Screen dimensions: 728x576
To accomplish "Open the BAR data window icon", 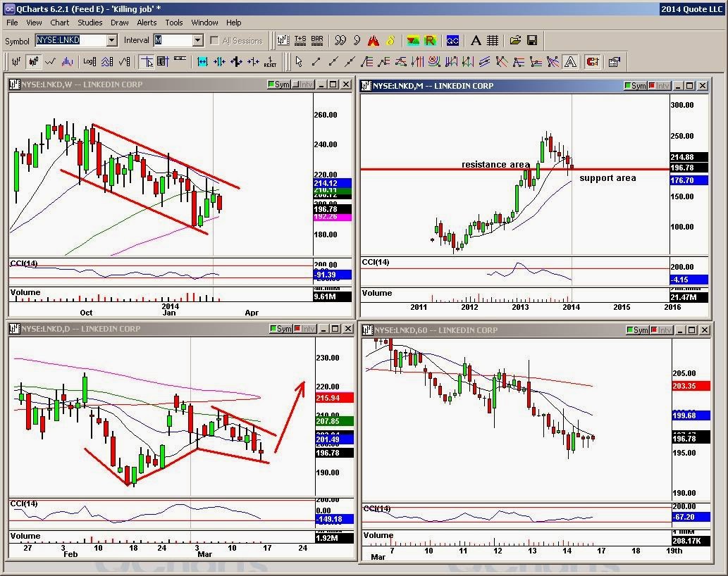I will [x=317, y=41].
